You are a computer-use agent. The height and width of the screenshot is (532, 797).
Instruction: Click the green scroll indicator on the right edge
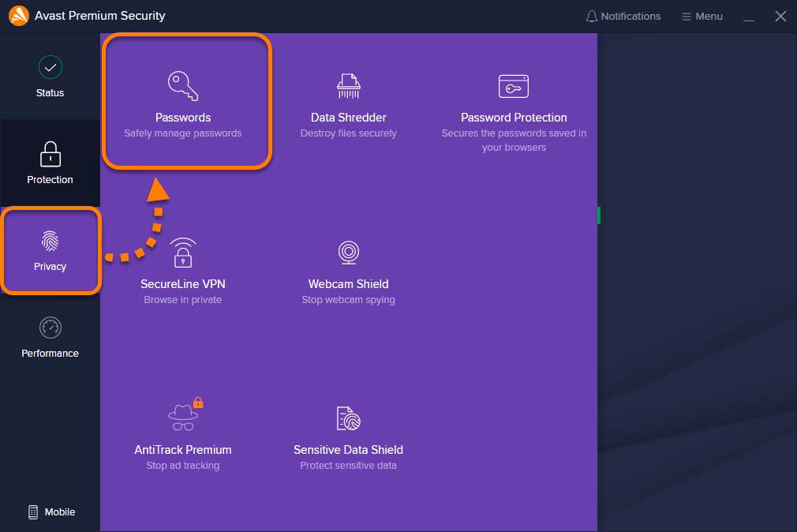(599, 214)
